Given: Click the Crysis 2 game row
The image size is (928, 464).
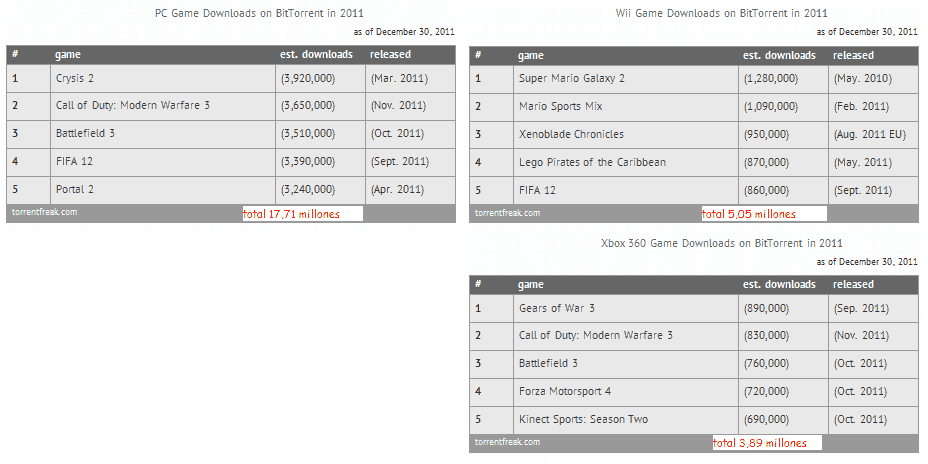Looking at the screenshot, I should point(231,78).
